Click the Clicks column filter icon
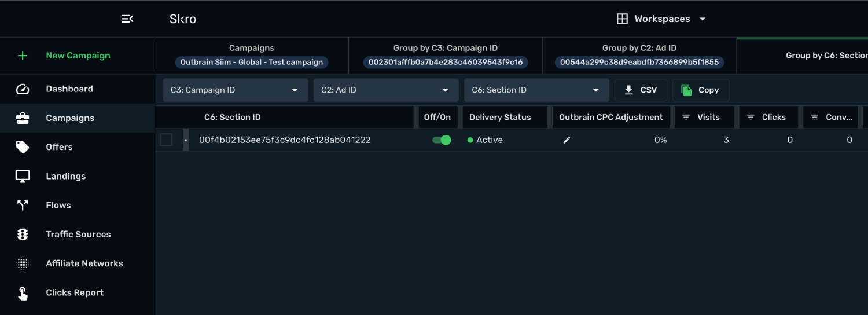The image size is (868, 315). 751,117
